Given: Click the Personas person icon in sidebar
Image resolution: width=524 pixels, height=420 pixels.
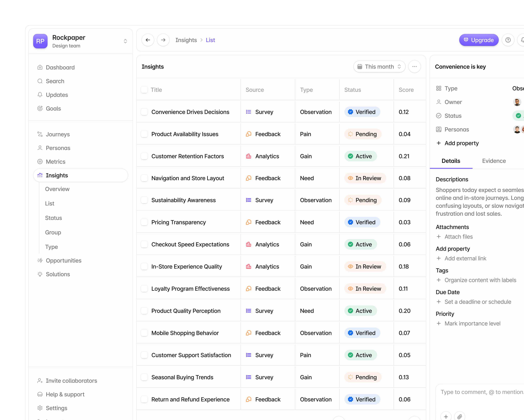Looking at the screenshot, I should coord(40,148).
